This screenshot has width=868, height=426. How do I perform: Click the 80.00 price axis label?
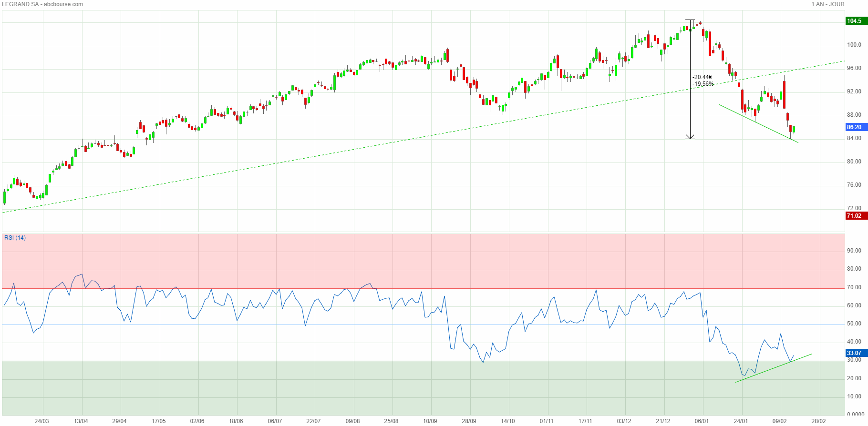pos(854,162)
